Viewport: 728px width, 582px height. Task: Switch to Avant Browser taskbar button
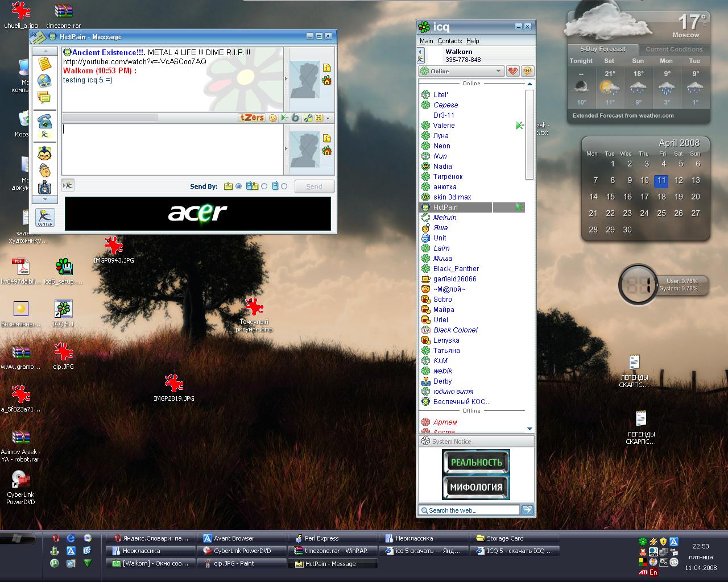pos(241,538)
